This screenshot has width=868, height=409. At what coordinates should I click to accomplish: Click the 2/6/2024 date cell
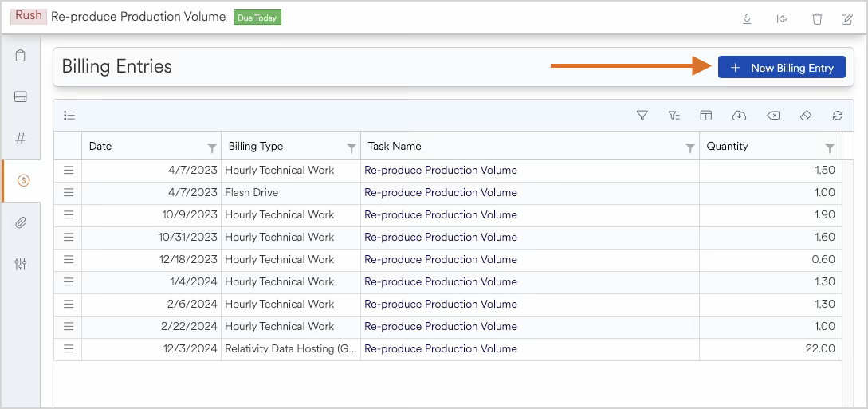(x=151, y=304)
